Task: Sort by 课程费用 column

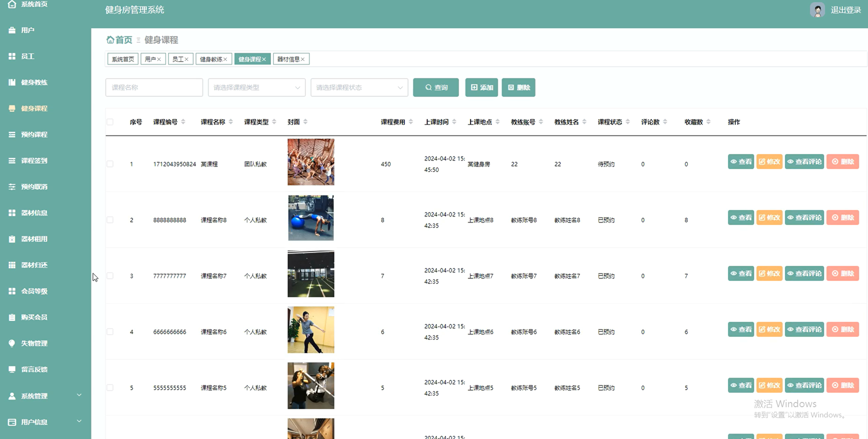Action: [411, 122]
